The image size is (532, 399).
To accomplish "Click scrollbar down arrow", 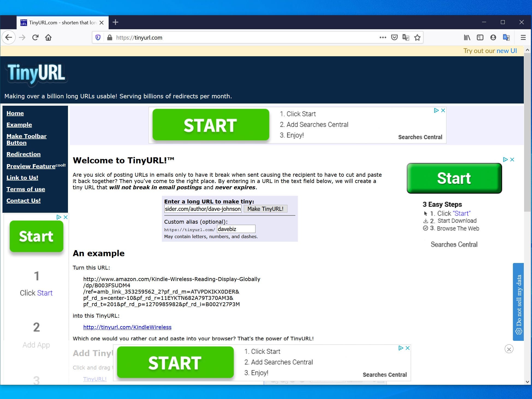I will 527,382.
